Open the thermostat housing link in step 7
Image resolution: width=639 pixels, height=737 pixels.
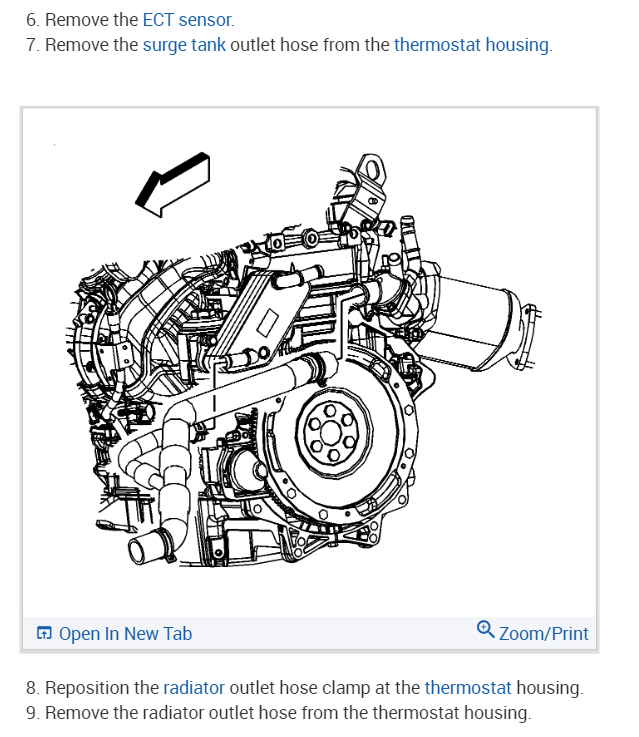click(471, 45)
